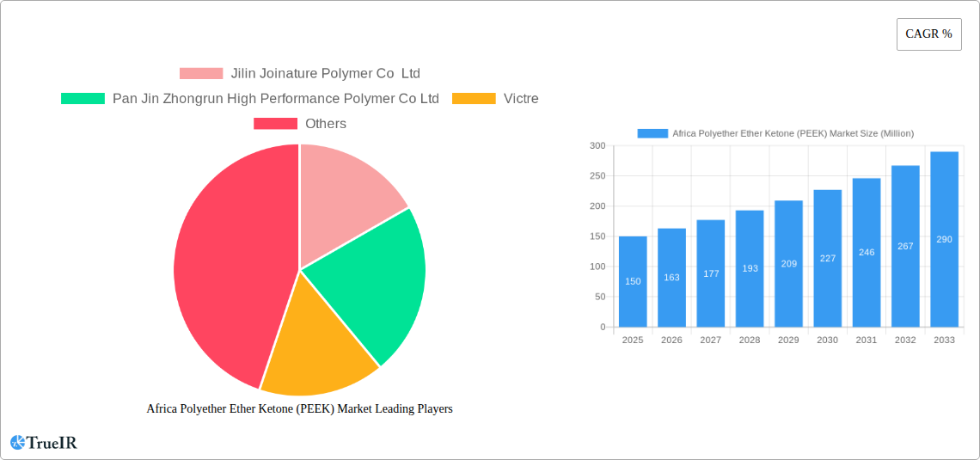Click the 2028 bar showing 193

pyautogui.click(x=750, y=268)
